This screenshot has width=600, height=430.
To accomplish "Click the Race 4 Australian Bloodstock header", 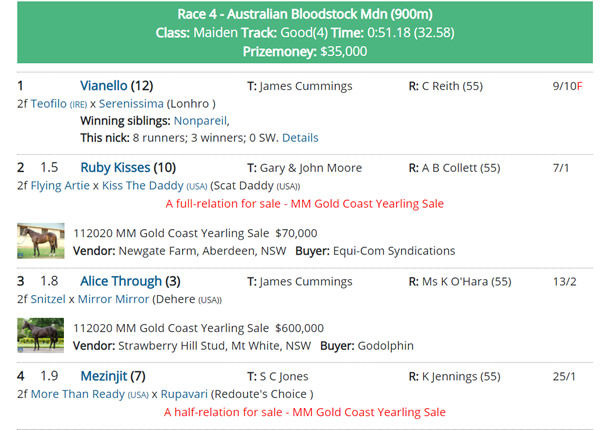I will click(297, 14).
